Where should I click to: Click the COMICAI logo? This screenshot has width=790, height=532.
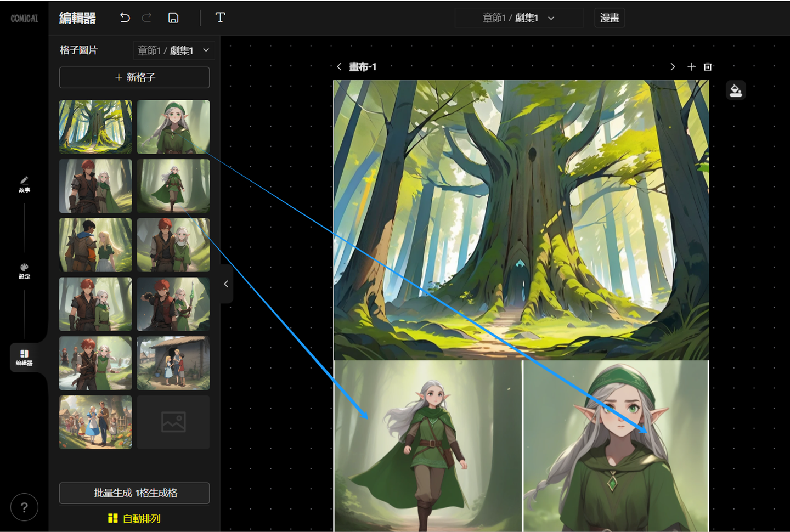click(25, 18)
